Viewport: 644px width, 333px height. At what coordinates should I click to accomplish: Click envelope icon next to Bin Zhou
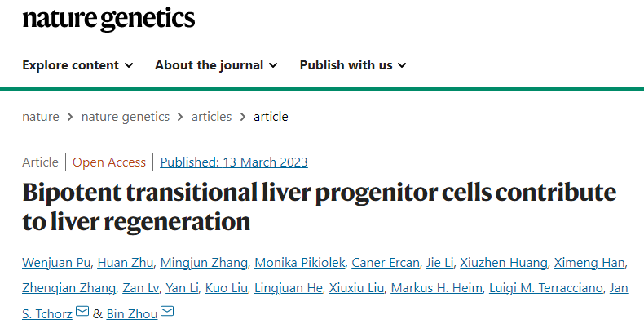click(x=167, y=312)
